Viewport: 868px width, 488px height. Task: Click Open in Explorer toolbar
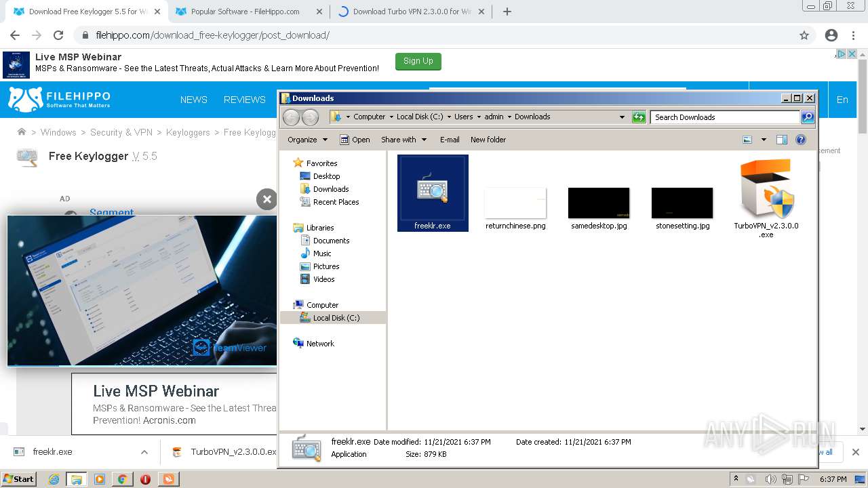point(355,140)
